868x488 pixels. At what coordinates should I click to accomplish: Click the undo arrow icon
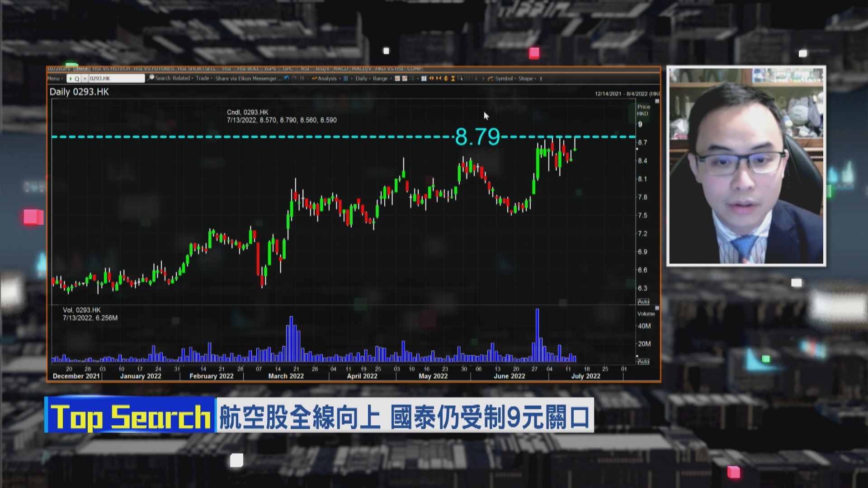[x=287, y=78]
